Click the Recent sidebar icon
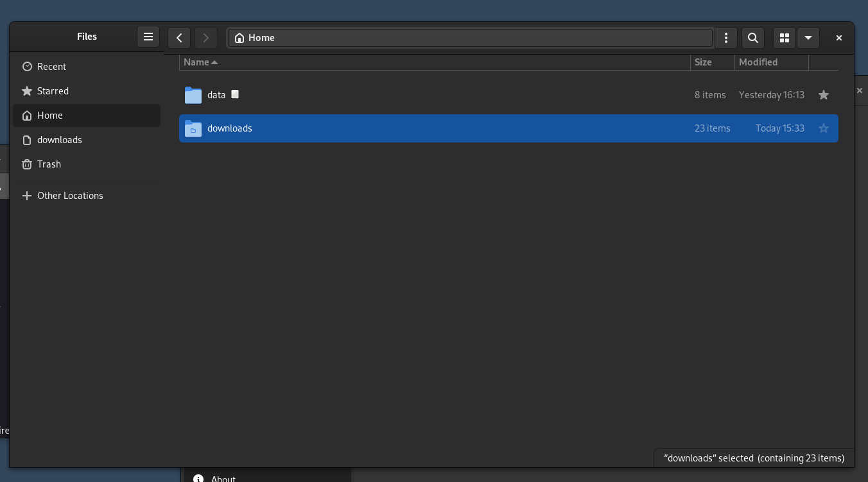The width and height of the screenshot is (868, 482). [26, 66]
